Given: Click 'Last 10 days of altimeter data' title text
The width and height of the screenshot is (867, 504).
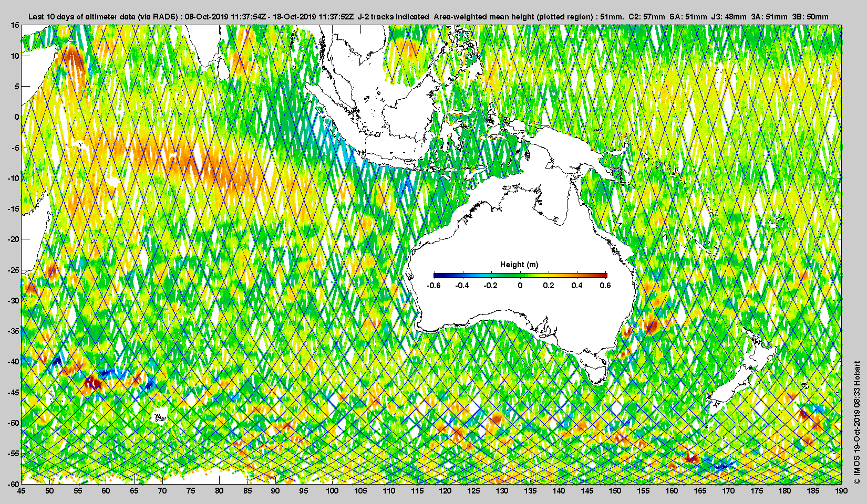Looking at the screenshot, I should point(81,17).
